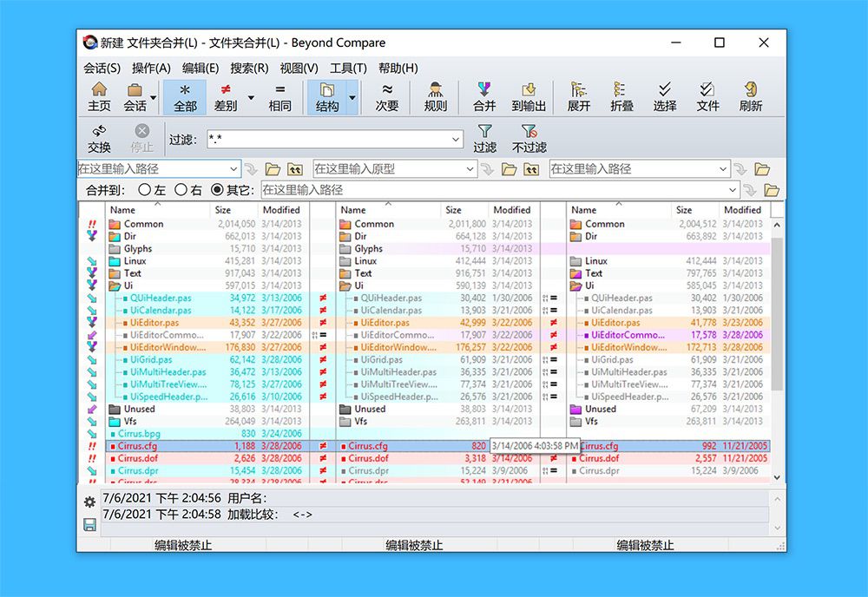This screenshot has width=868, height=597.
Task: Select the 其它 merge-to radio button
Action: pyautogui.click(x=217, y=190)
